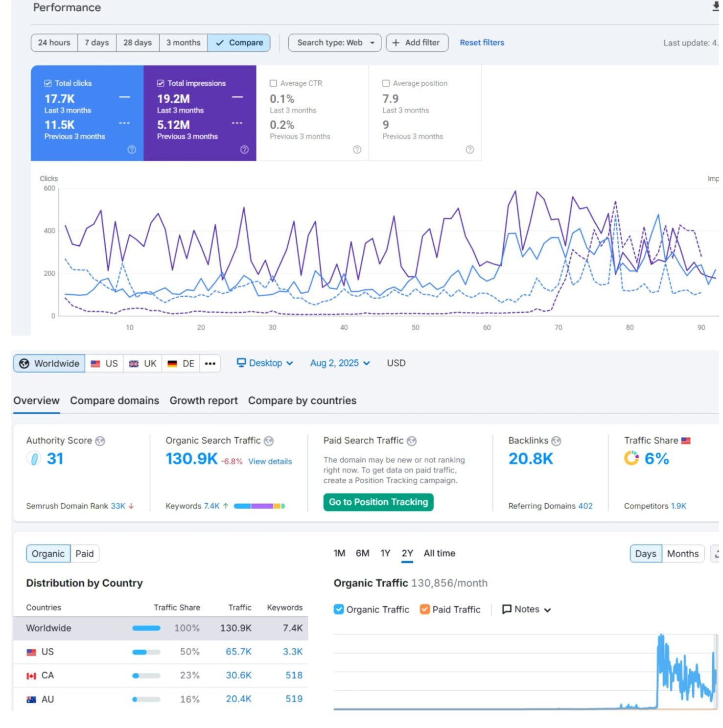Screen dimensions: 723x728
Task: Open the Compare by countries tab
Action: pos(302,400)
